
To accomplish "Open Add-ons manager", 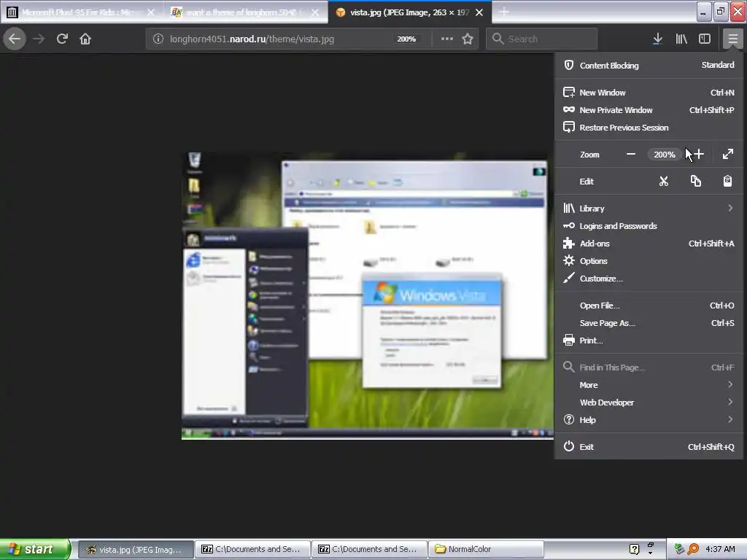I will pyautogui.click(x=649, y=244).
